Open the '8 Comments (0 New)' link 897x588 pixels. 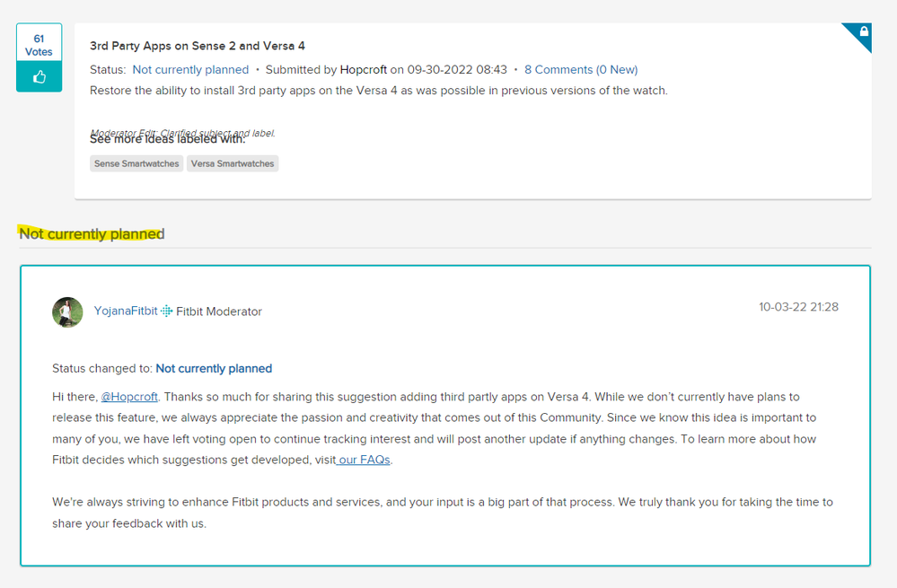(x=581, y=70)
